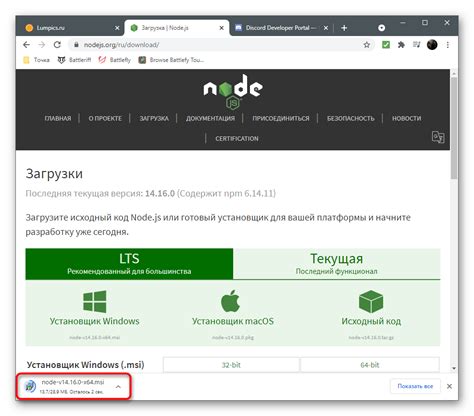This screenshot has width=474, height=416.
Task: Click the scrollbar down arrow
Action: click(x=454, y=368)
